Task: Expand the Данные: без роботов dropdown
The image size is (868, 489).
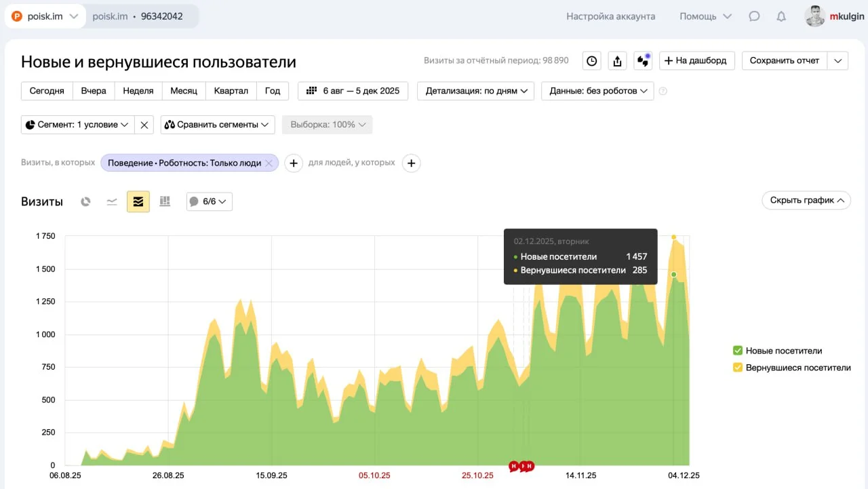Action: [x=597, y=91]
